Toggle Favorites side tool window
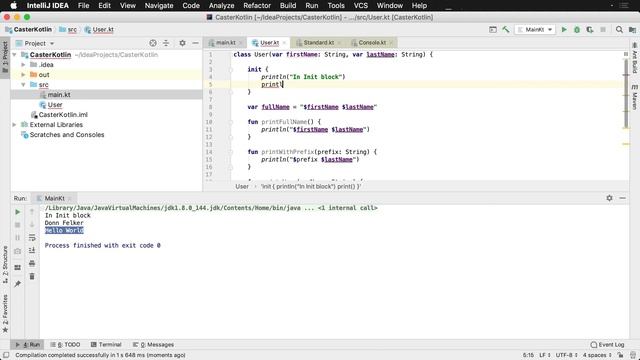The width and height of the screenshot is (640, 360). coord(5,313)
